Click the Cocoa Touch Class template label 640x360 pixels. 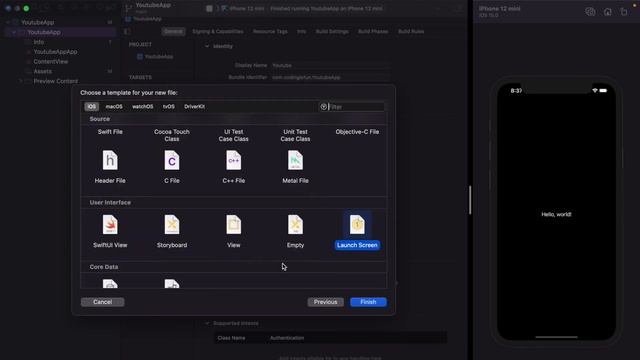click(172, 135)
